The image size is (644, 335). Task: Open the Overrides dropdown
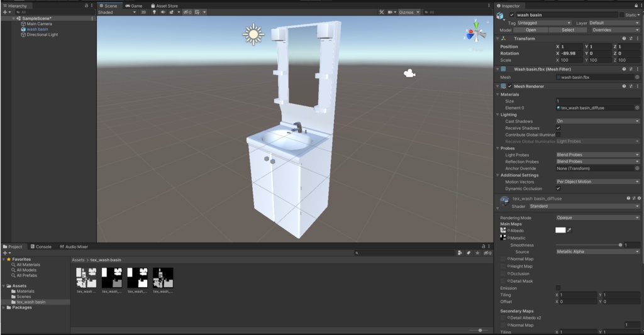click(615, 30)
